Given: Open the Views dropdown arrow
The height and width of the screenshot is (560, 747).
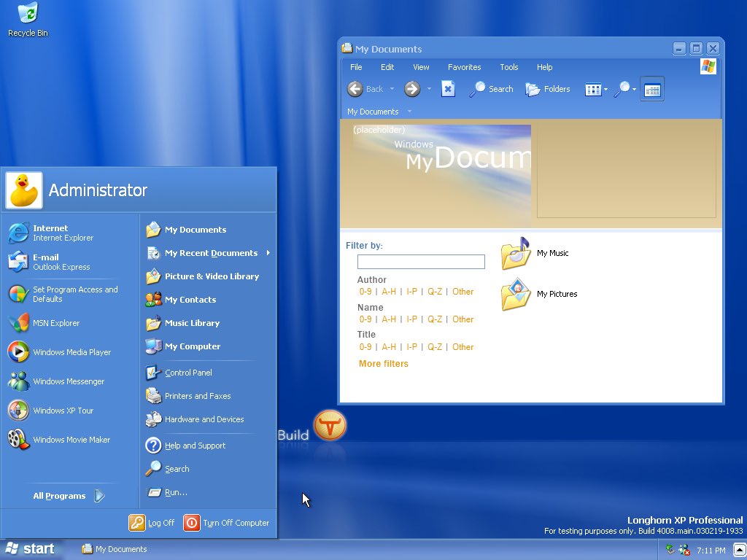Looking at the screenshot, I should point(605,90).
